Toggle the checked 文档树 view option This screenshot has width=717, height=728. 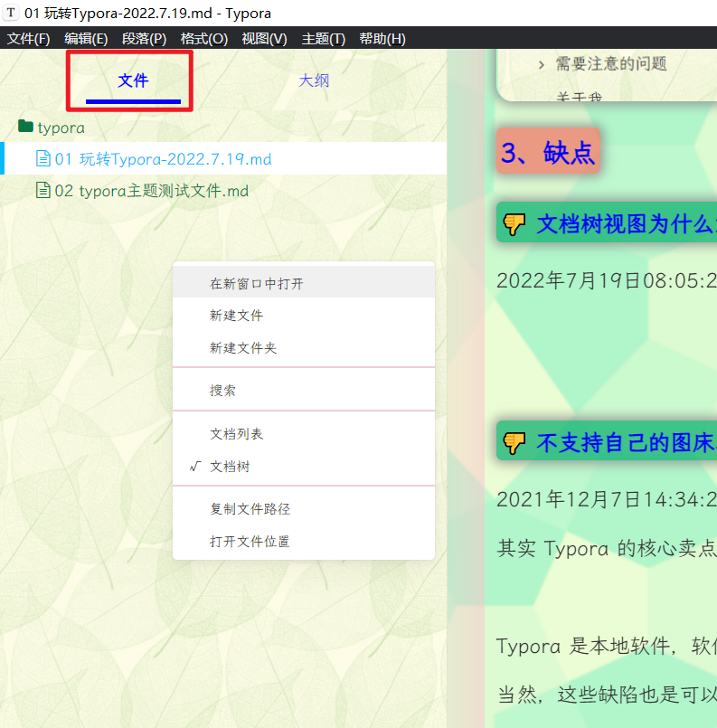[304, 466]
